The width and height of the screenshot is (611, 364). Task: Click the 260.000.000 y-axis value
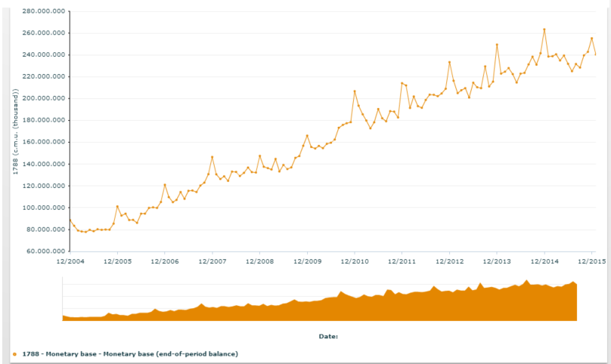[44, 33]
